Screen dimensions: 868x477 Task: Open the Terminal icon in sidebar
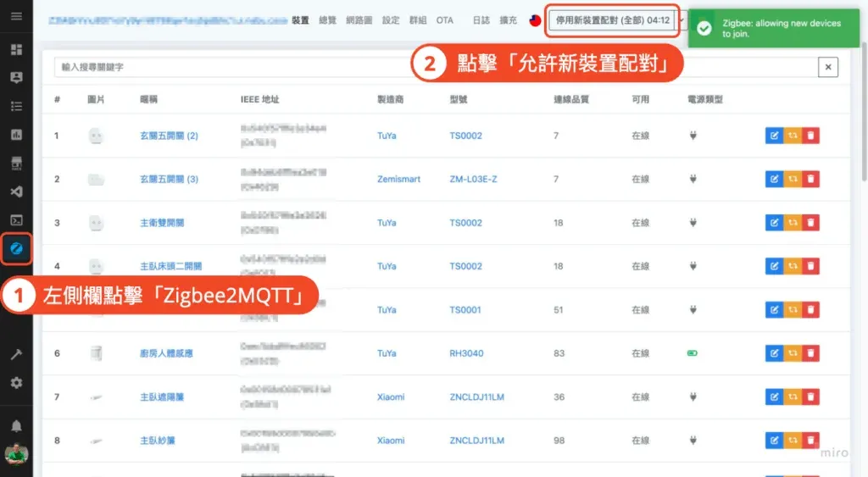tap(16, 220)
